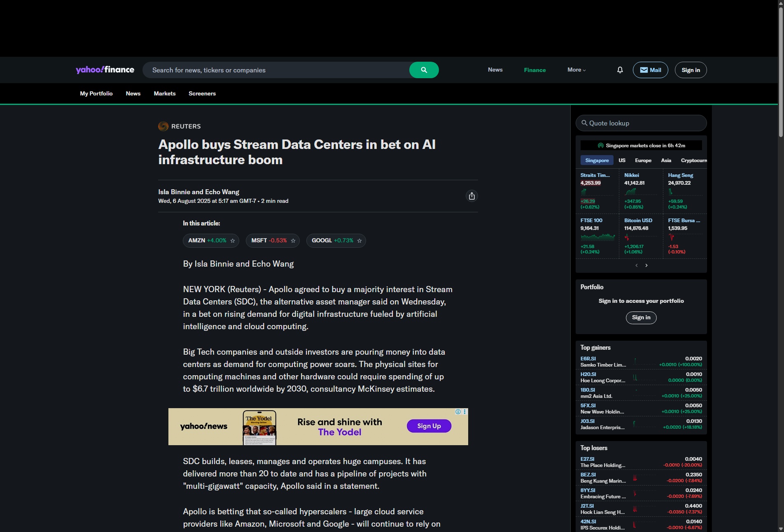
Task: Open ad options menu on Yodel banner
Action: (x=465, y=411)
